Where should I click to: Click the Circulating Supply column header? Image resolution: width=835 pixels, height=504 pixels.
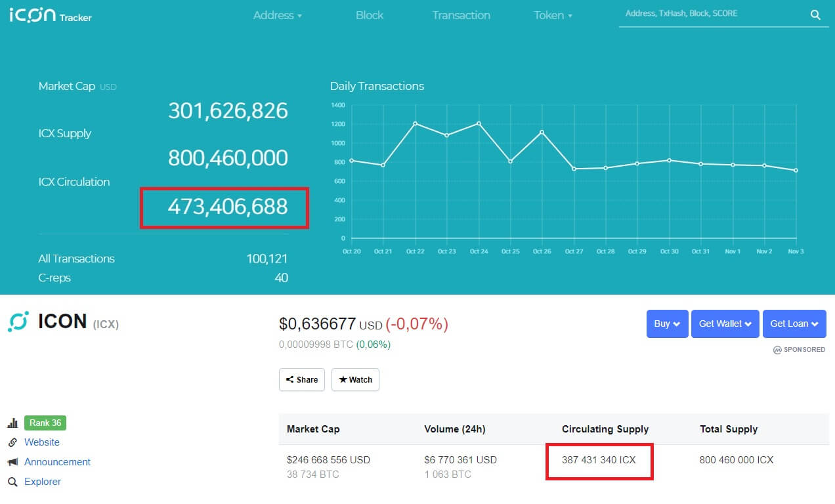tap(605, 429)
